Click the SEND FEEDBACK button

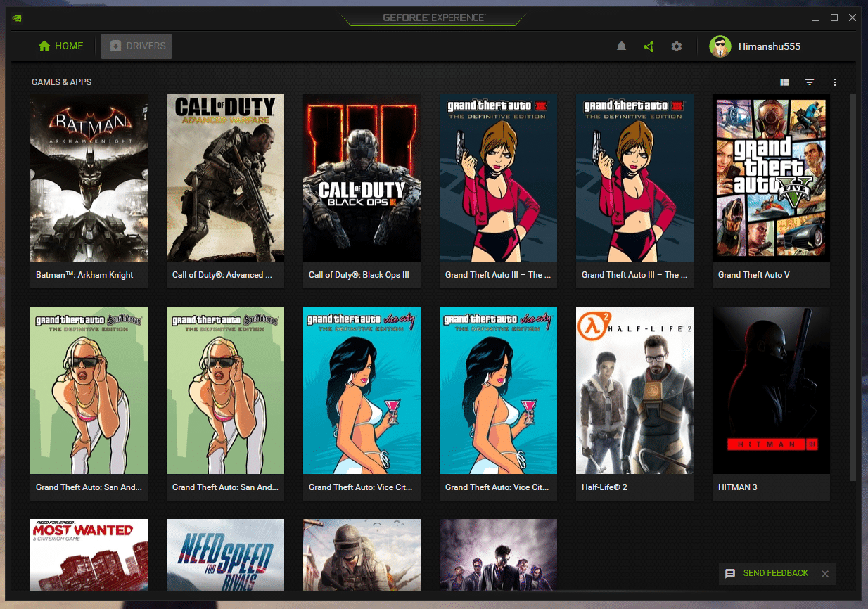tap(767, 573)
